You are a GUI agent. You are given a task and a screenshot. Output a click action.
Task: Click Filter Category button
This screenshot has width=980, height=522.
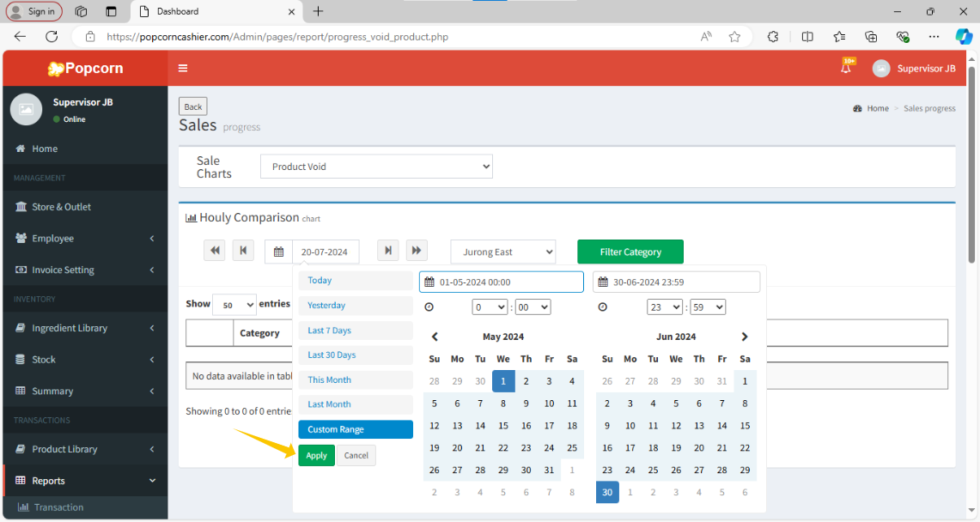pyautogui.click(x=630, y=252)
